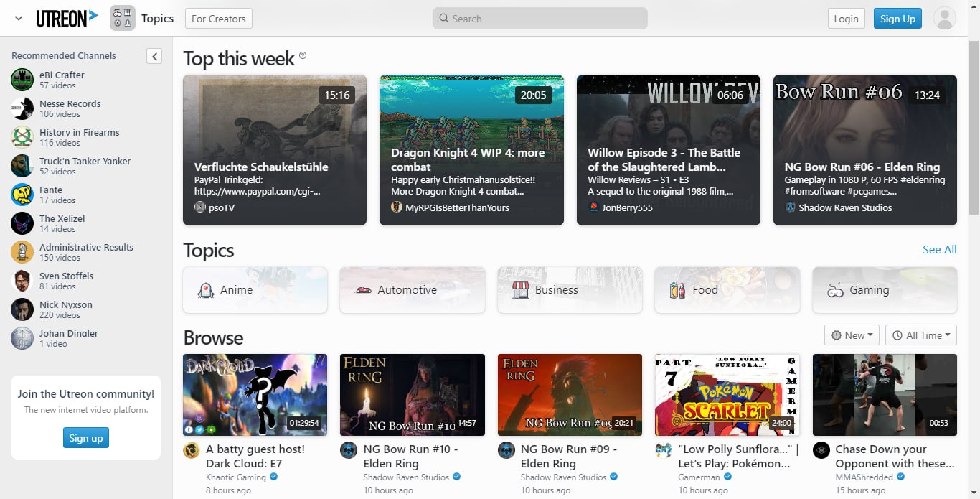This screenshot has height=499, width=980.
Task: Open MMAShredded channel name link
Action: click(x=864, y=477)
